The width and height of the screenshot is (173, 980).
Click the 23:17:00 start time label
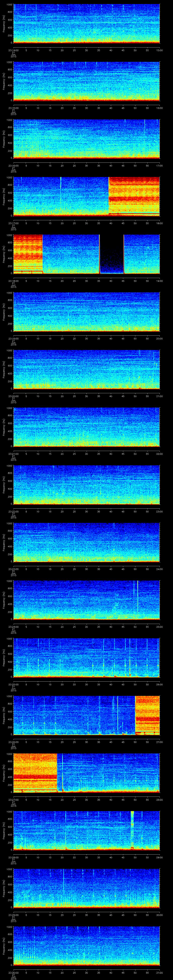(13, 223)
